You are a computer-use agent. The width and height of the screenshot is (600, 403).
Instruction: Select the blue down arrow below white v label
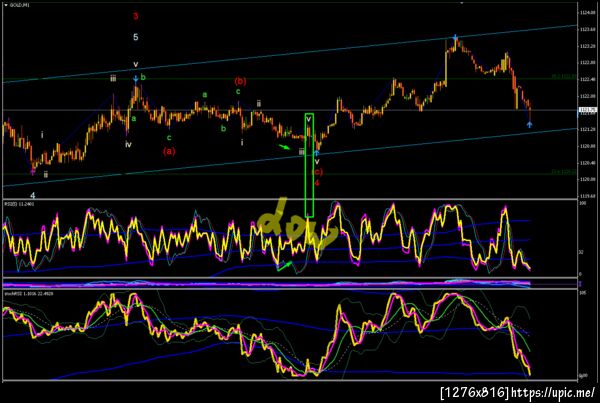coord(136,79)
